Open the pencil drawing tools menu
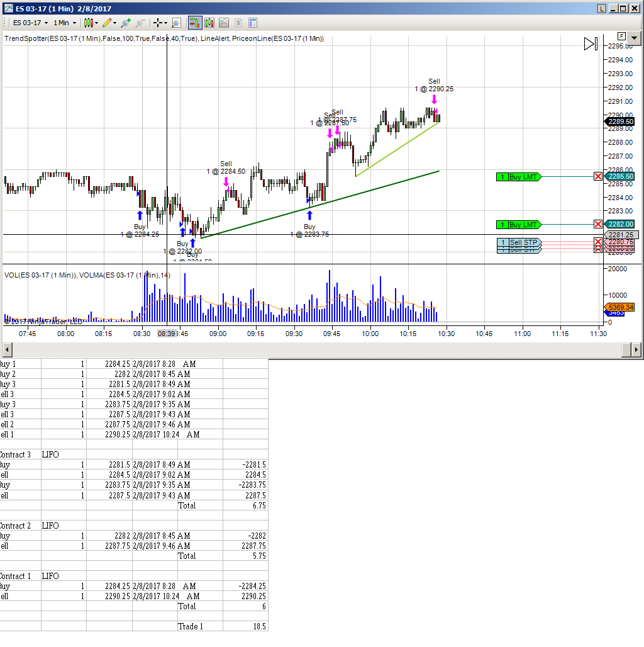Screen dimensions: 644x647 109,23
